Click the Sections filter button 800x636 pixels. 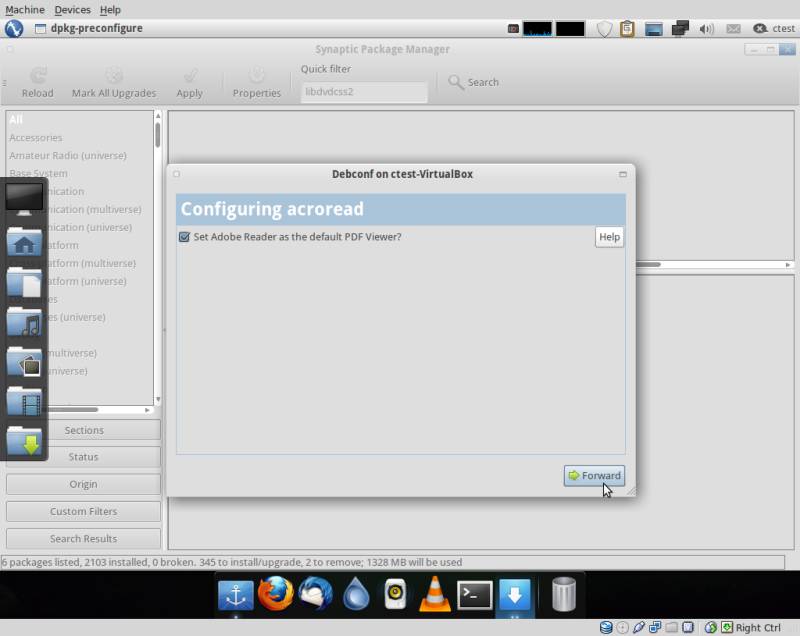point(84,430)
